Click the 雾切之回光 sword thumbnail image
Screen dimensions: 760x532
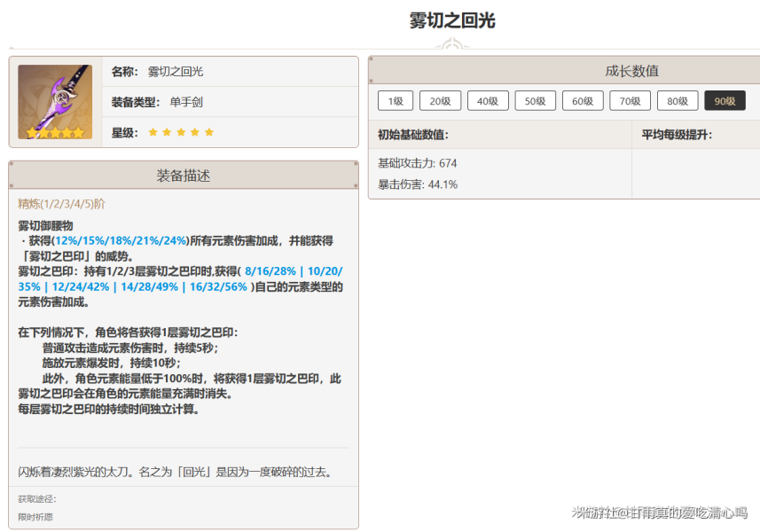(x=55, y=101)
